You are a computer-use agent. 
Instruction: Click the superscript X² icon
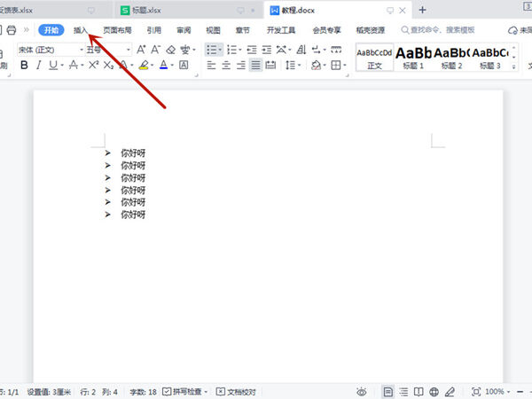[94, 65]
